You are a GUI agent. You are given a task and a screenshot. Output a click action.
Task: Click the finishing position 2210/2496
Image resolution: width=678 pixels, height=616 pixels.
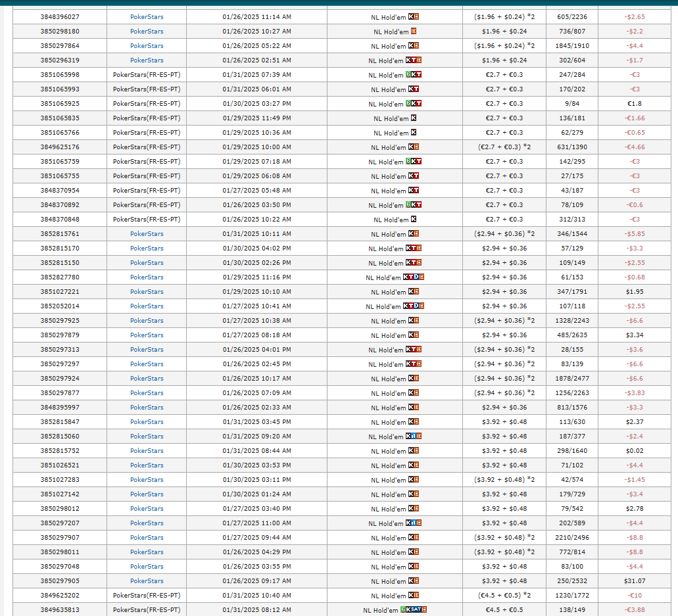(x=572, y=537)
